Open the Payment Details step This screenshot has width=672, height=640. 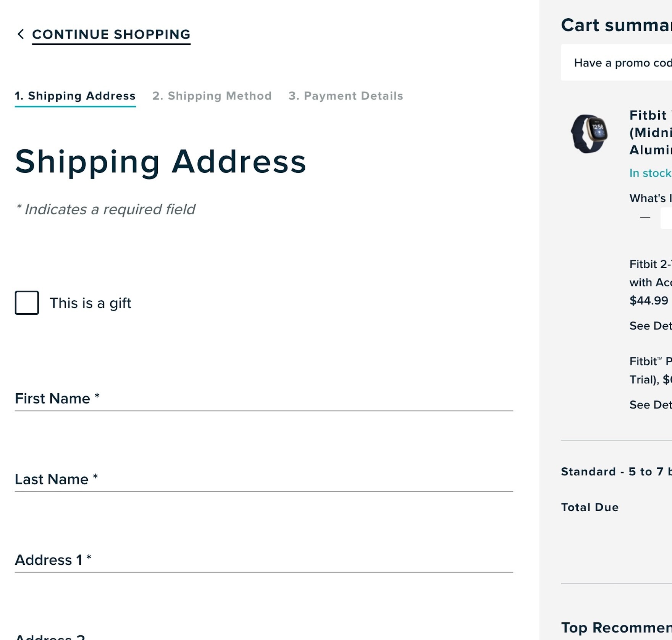click(346, 96)
